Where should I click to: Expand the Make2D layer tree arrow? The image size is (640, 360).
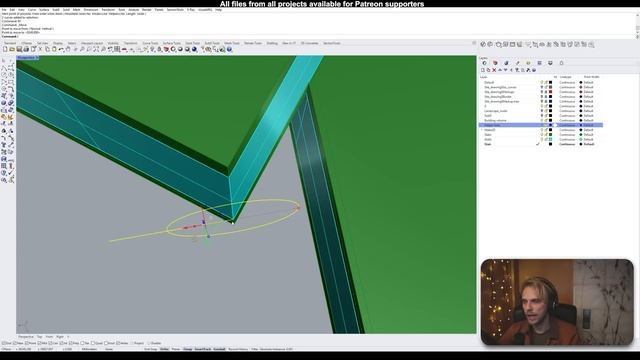point(482,130)
